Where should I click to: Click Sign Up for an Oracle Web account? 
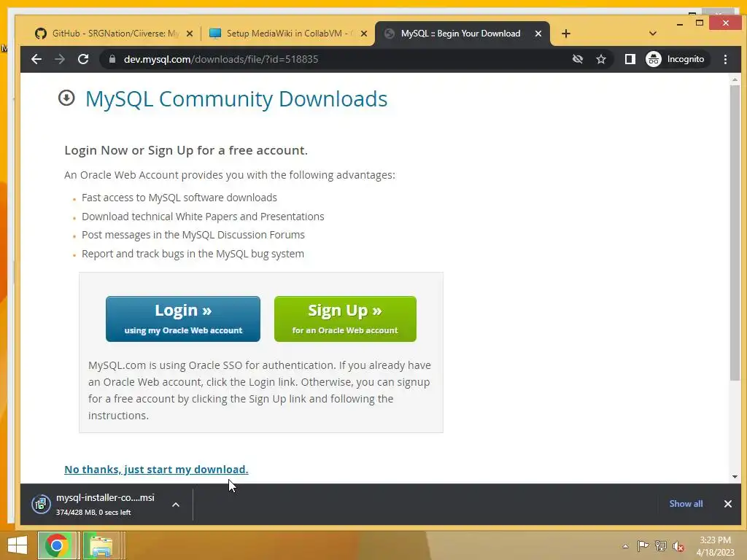click(345, 319)
